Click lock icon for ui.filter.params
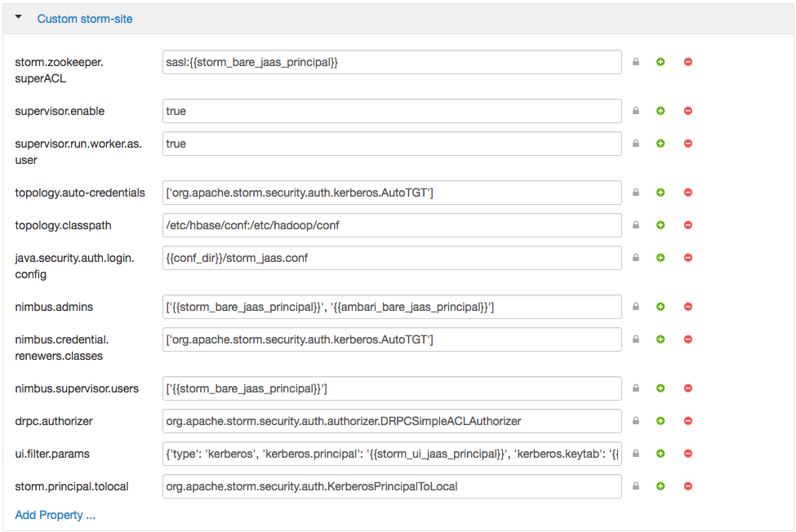Image resolution: width=796 pixels, height=532 pixels. pos(635,454)
